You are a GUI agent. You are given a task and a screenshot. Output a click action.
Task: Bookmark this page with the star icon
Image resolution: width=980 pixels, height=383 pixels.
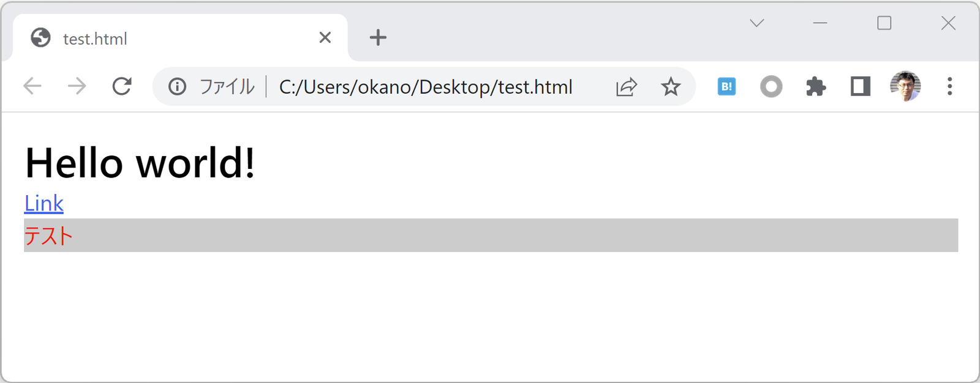(x=671, y=87)
